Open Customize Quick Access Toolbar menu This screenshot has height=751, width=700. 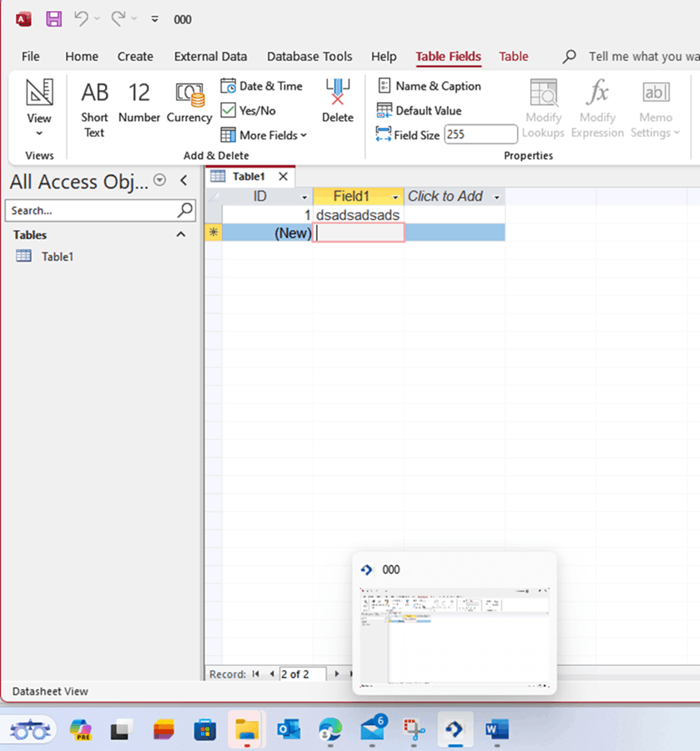tap(154, 19)
